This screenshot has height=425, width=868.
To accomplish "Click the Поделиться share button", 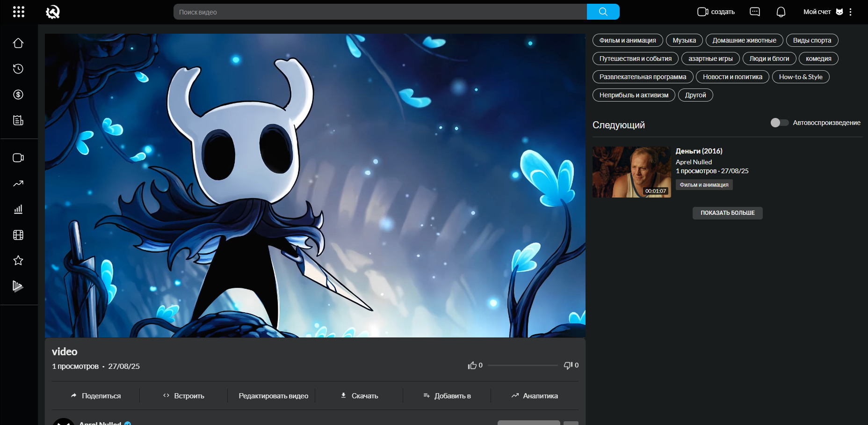I will pos(96,396).
